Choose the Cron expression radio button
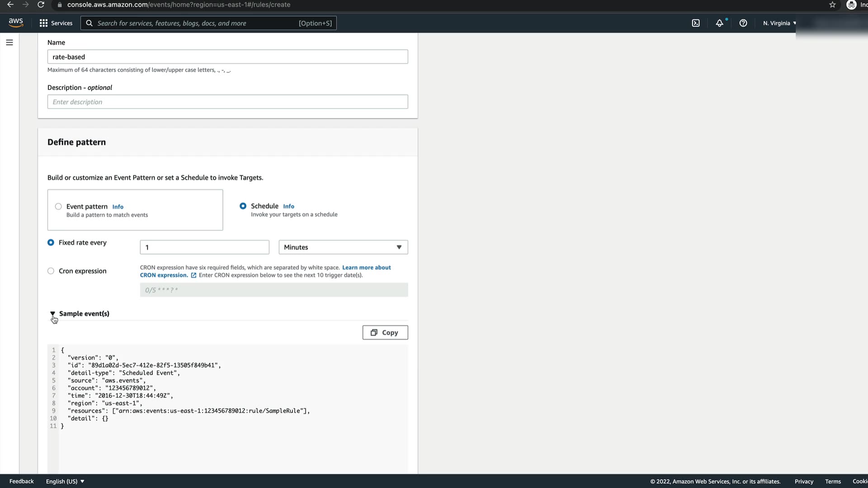The height and width of the screenshot is (488, 868). click(51, 271)
